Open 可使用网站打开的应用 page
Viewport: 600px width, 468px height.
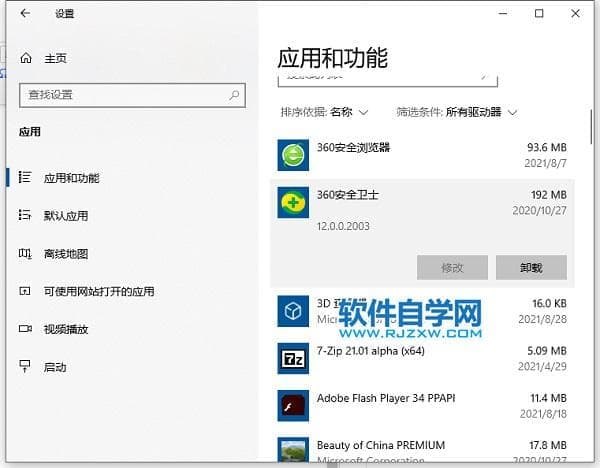(x=98, y=292)
